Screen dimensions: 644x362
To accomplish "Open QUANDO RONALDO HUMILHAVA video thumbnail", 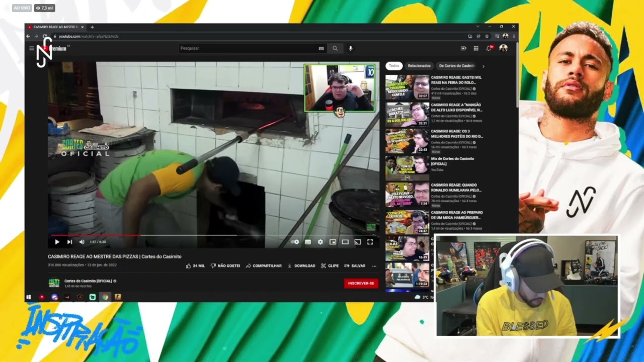I will pos(407,195).
